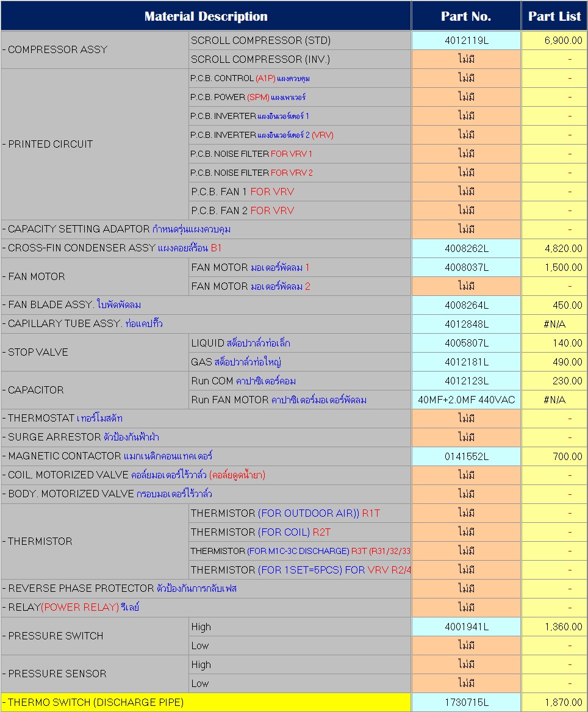This screenshot has height=712, width=588.
Task: Click part number 4012848L
Action: (466, 324)
